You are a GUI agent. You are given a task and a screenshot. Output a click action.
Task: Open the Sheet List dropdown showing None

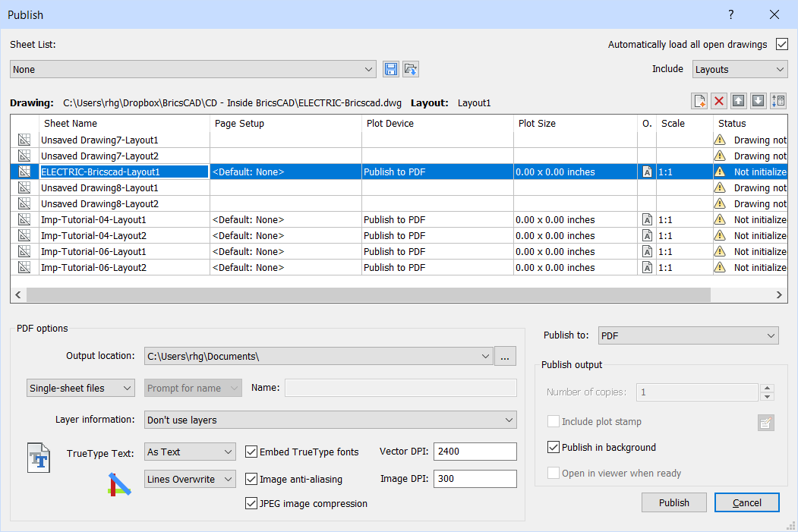pyautogui.click(x=193, y=69)
